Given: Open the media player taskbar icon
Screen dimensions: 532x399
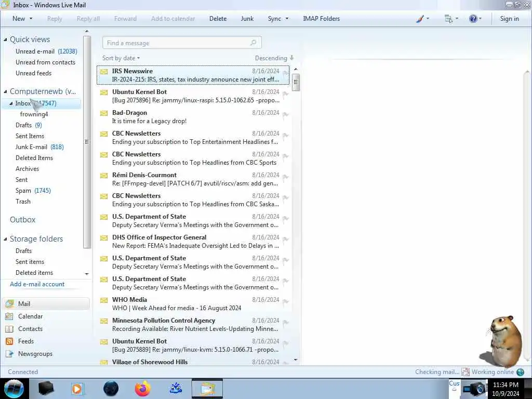Looking at the screenshot, I should point(77,389).
